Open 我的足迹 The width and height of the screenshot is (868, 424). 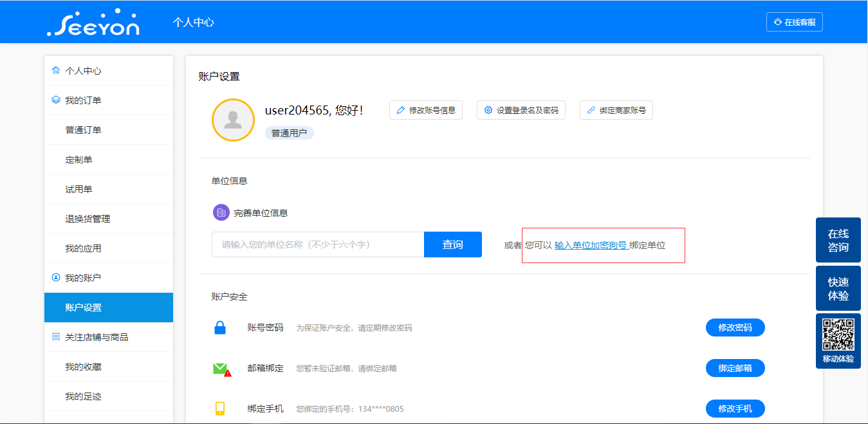pos(109,396)
